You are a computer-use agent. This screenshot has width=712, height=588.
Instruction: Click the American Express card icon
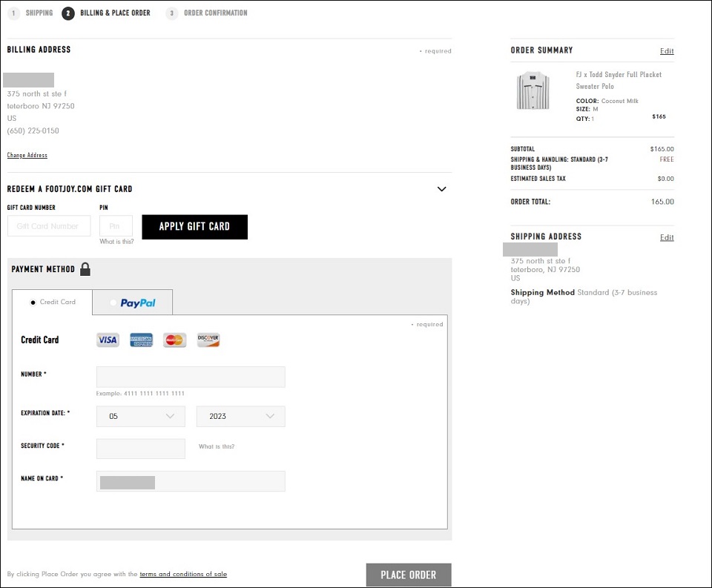[x=141, y=340]
